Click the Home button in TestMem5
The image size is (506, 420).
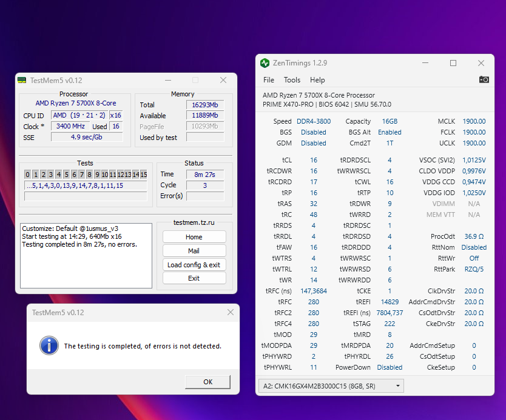194,237
